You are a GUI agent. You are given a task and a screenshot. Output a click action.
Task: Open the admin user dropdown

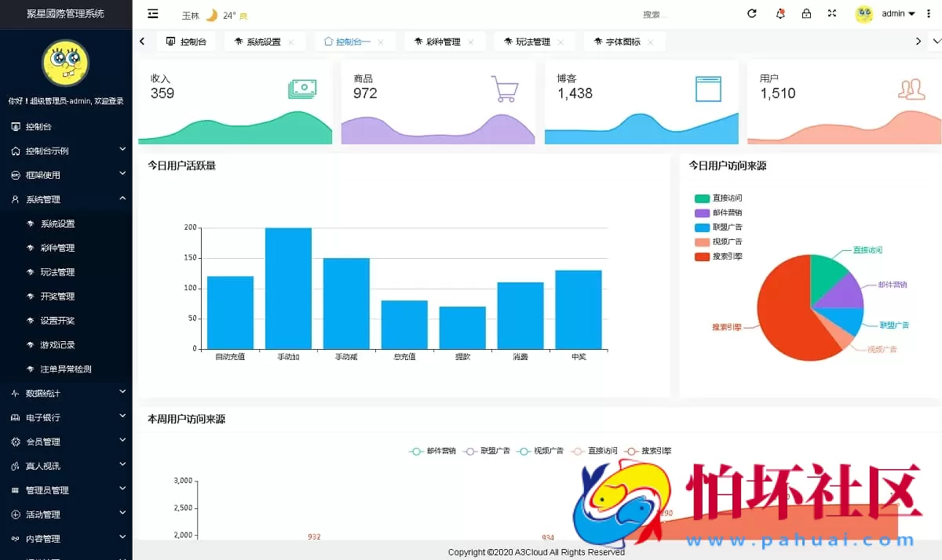[898, 13]
